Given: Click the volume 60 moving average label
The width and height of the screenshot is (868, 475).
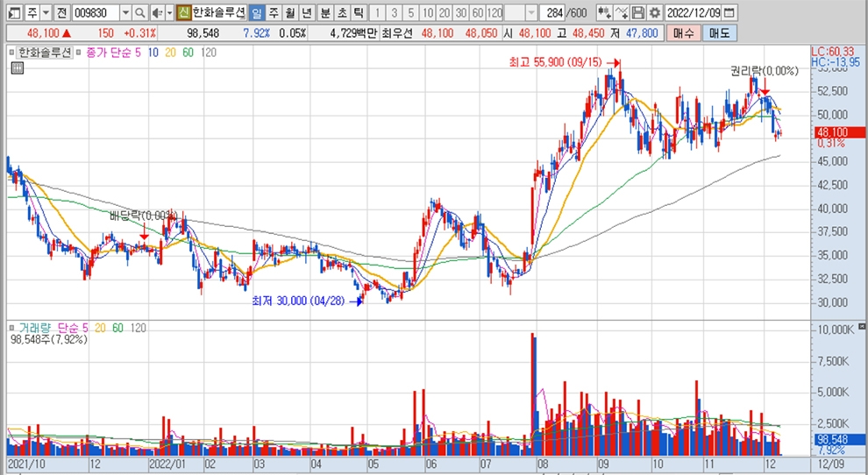Looking at the screenshot, I should click(117, 328).
